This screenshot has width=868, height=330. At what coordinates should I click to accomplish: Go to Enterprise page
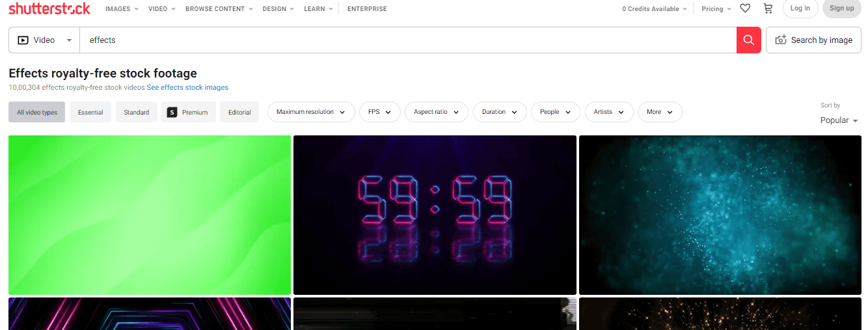pyautogui.click(x=367, y=8)
